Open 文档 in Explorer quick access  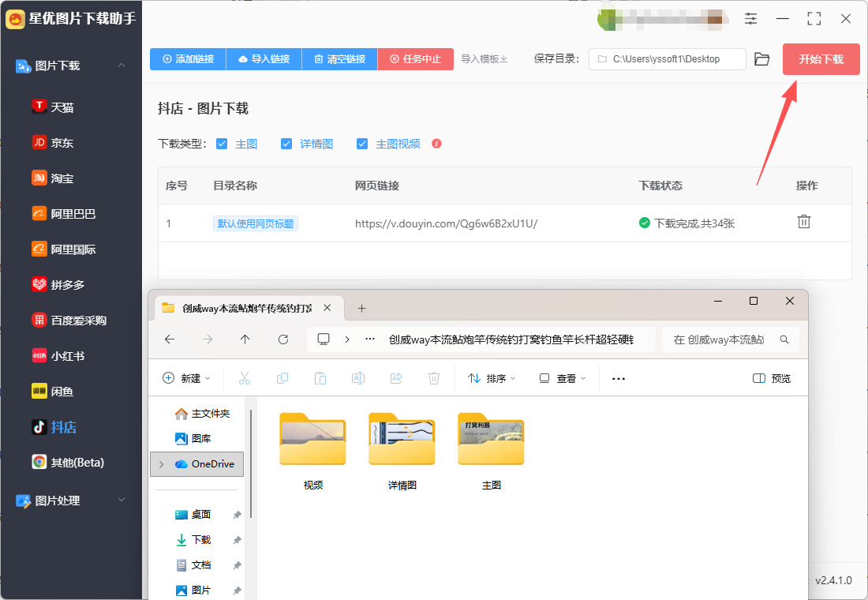click(193, 565)
